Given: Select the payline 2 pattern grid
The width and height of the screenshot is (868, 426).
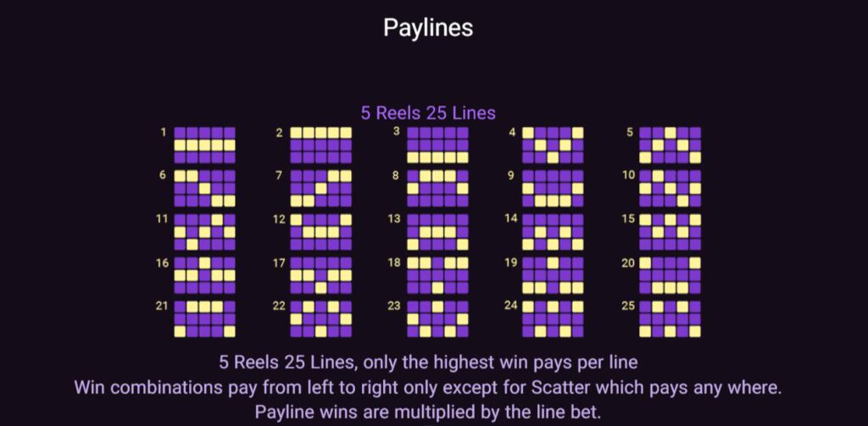Looking at the screenshot, I should coord(321,145).
